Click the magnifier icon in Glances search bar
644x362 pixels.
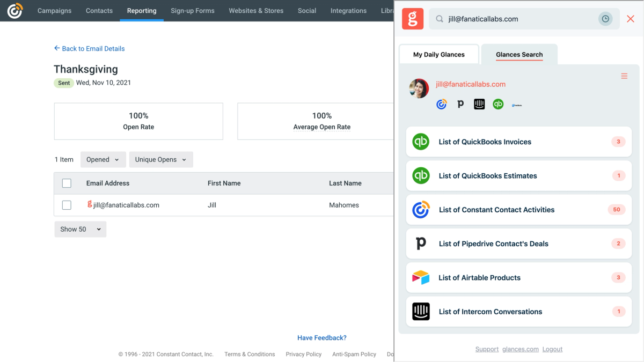(440, 19)
